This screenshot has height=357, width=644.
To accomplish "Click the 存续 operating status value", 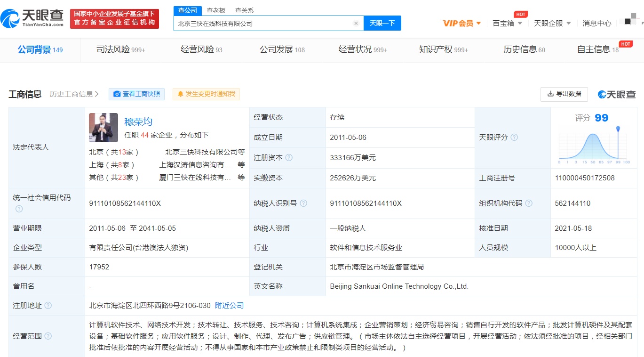I will click(337, 117).
